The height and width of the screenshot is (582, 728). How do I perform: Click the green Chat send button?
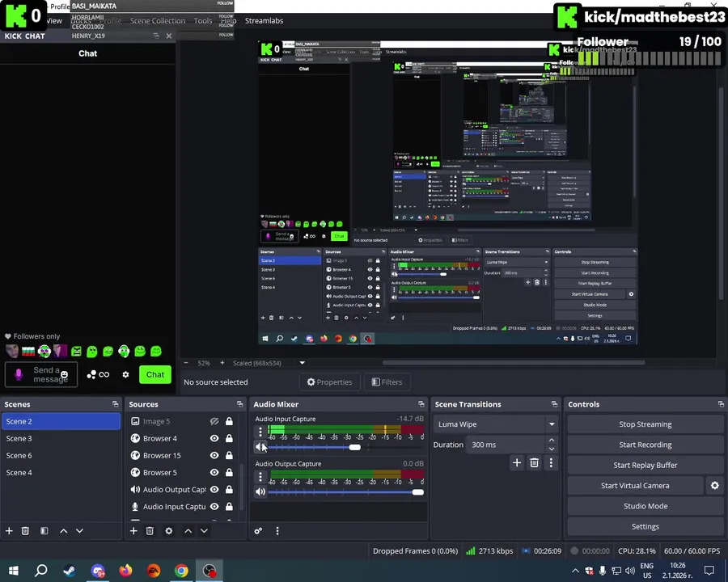point(155,374)
